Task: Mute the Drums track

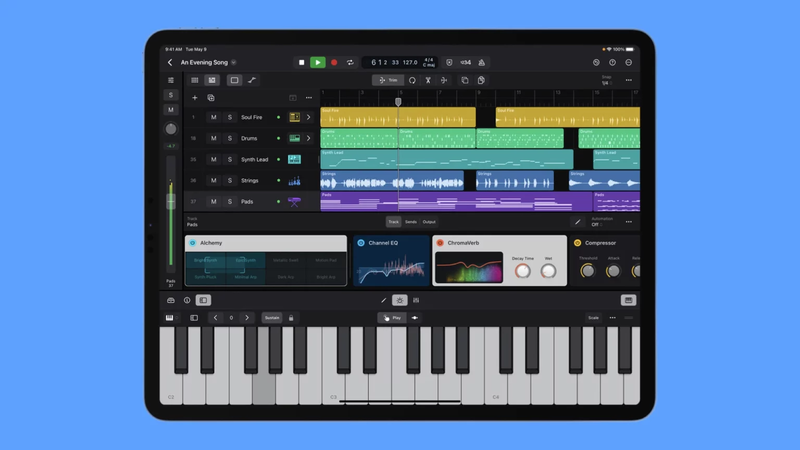Action: tap(213, 138)
